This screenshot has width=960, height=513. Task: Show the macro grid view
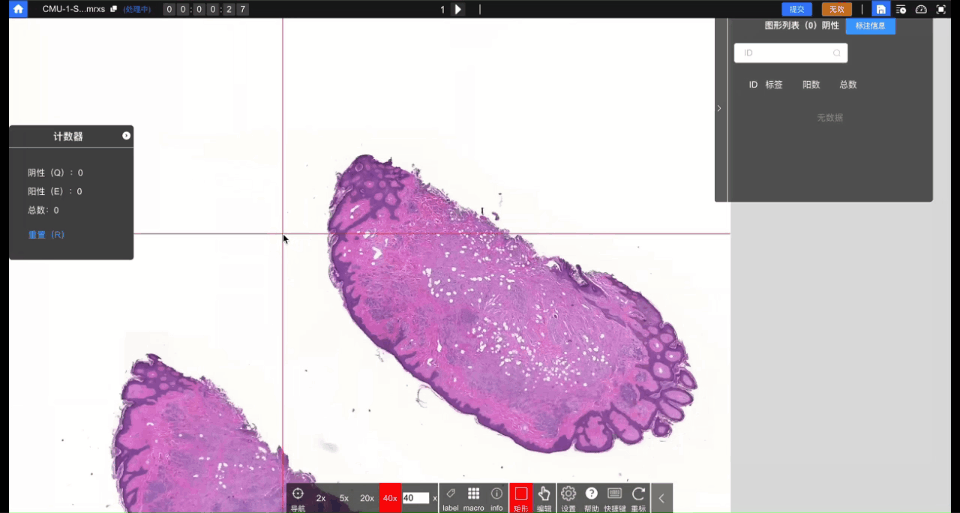[x=473, y=497]
